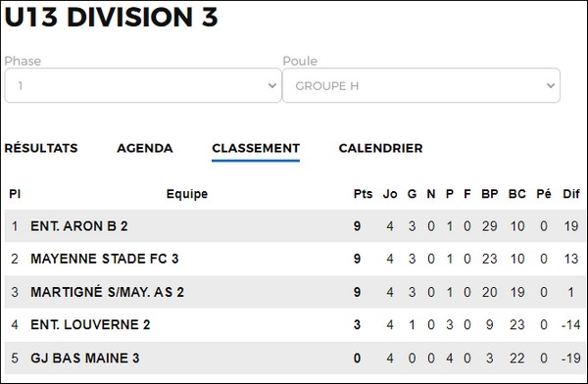Select ENT. LOUVERNE 2 row
The width and height of the screenshot is (588, 384).
pyautogui.click(x=295, y=325)
